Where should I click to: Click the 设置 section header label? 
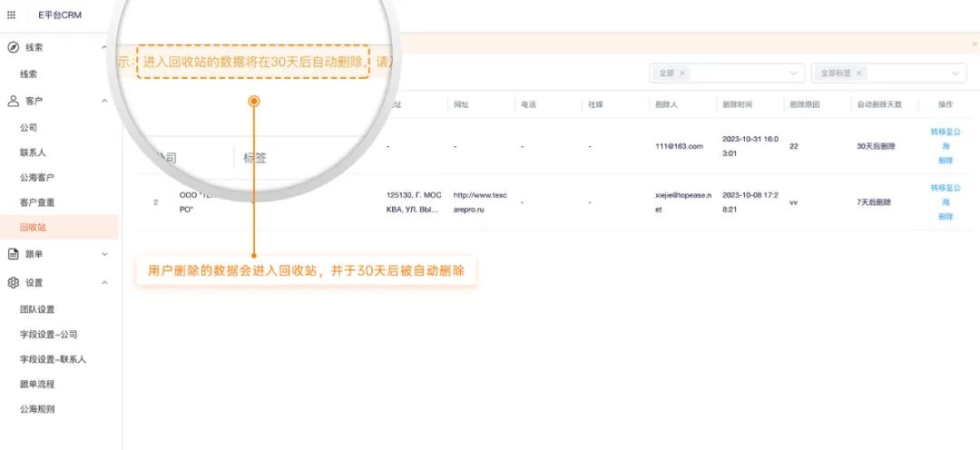pyautogui.click(x=34, y=282)
